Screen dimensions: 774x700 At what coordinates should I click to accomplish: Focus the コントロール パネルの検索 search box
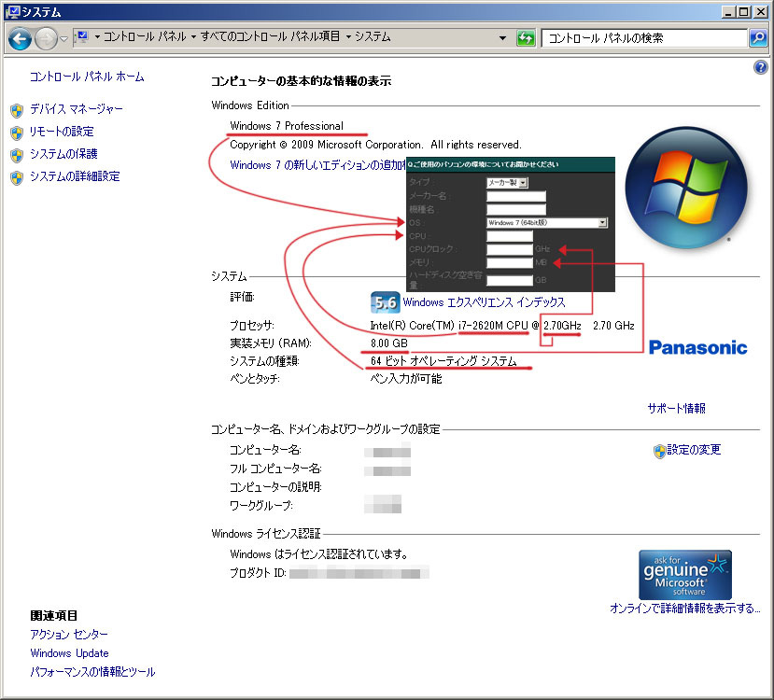click(644, 38)
